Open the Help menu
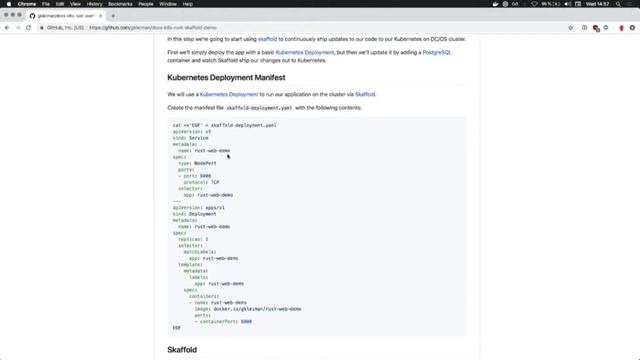 pos(188,4)
